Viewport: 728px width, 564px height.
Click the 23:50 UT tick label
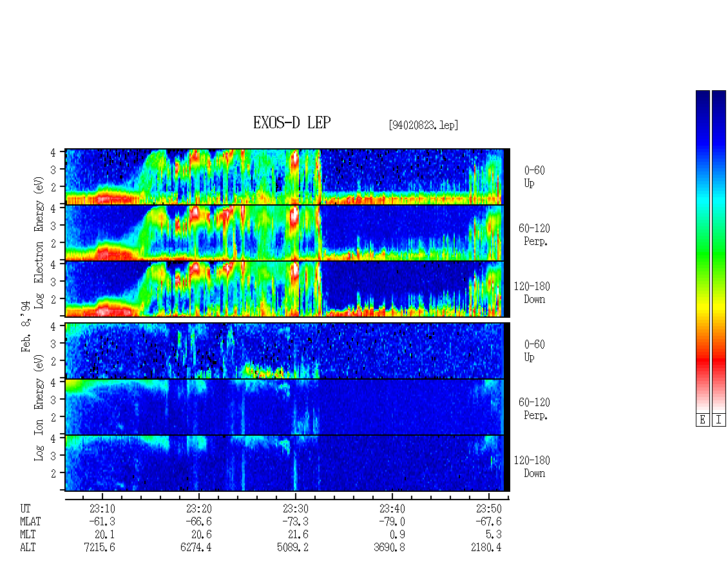(489, 509)
